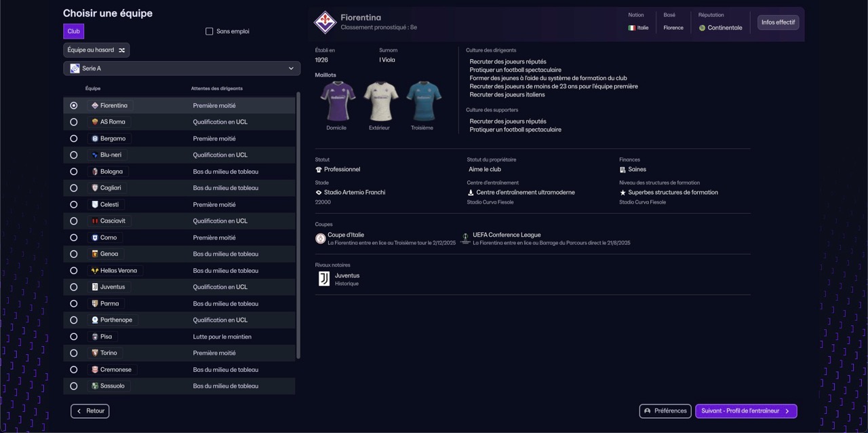Expand the competition list with chevron arrow
This screenshot has height=433, width=868.
[291, 69]
